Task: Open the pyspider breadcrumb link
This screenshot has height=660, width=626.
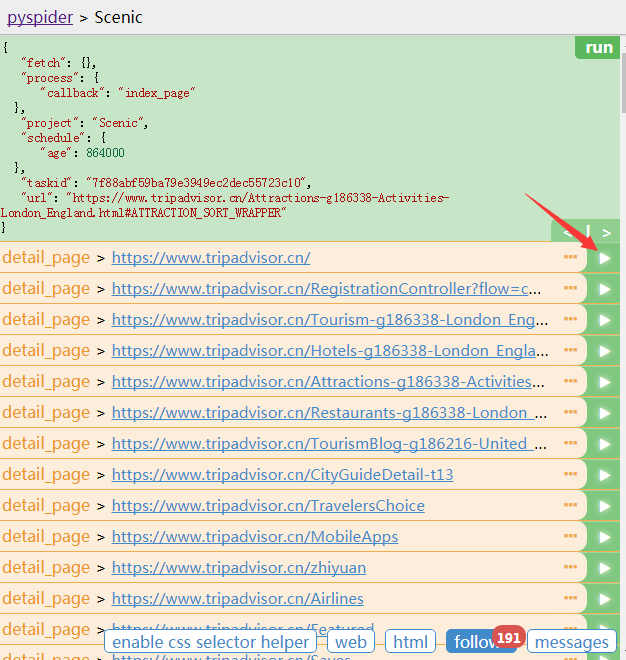Action: coord(40,17)
